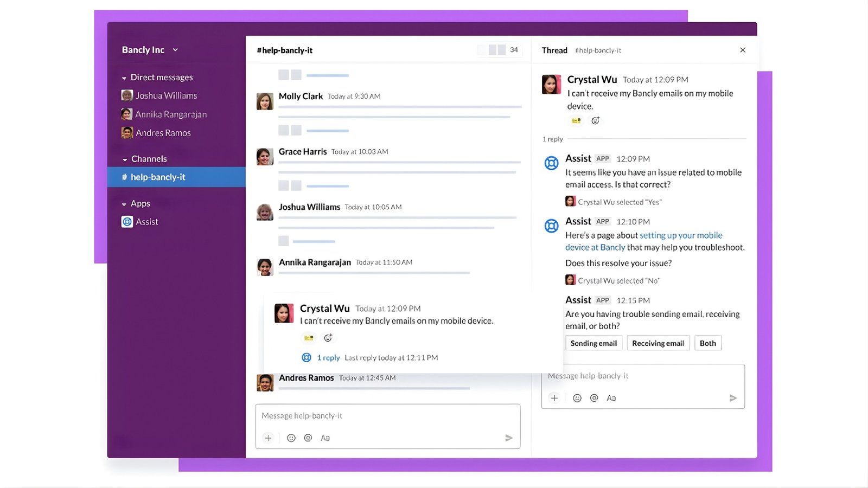
Task: Click the channel message input field
Action: [387, 416]
